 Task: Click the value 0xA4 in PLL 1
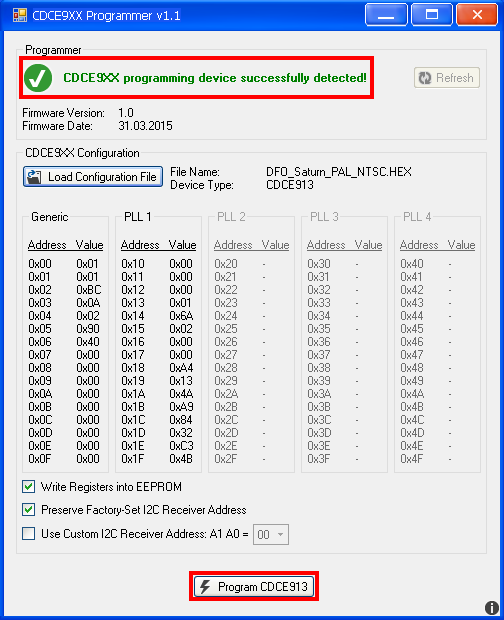(x=181, y=368)
